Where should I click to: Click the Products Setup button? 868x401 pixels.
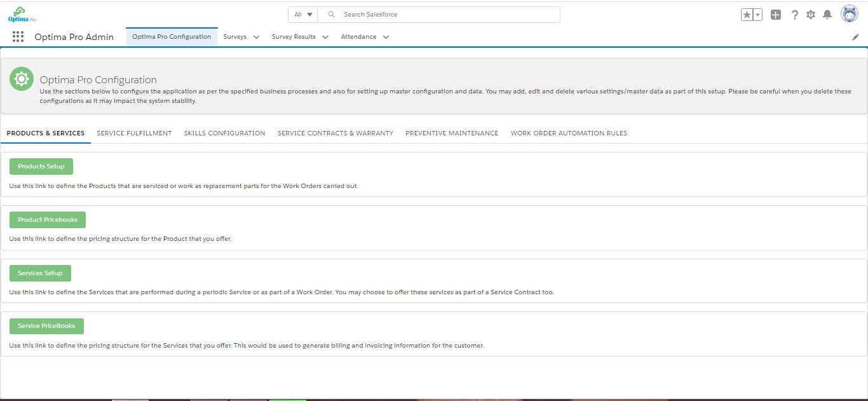(x=41, y=166)
